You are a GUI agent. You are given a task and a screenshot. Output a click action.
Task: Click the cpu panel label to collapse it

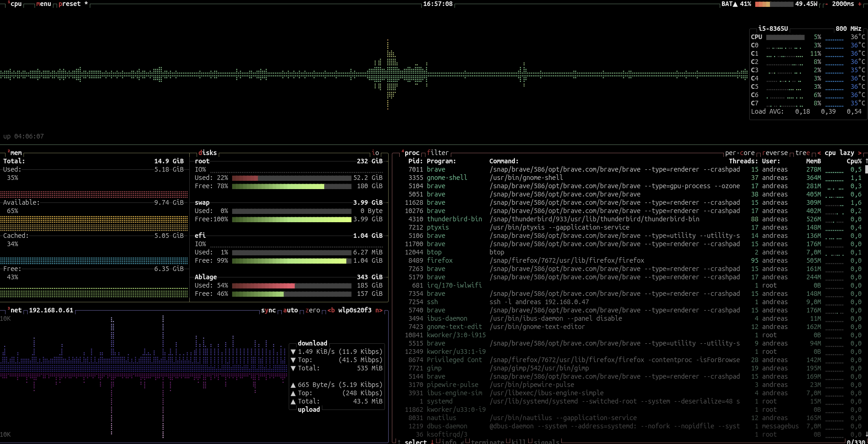pos(16,4)
